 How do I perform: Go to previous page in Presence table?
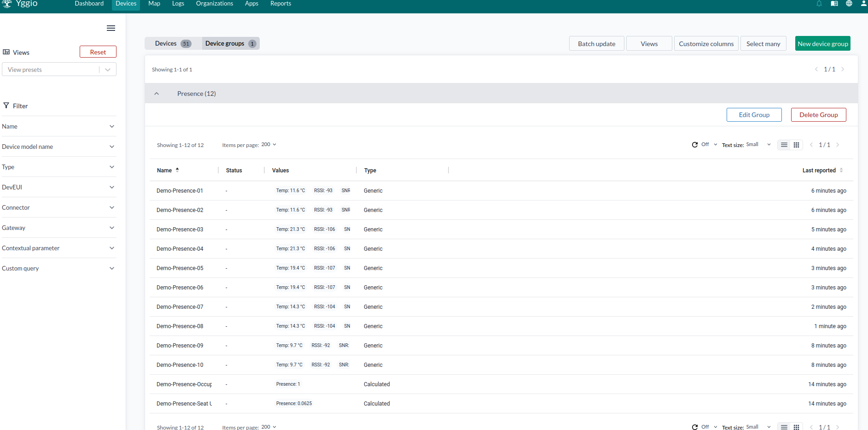pyautogui.click(x=811, y=145)
